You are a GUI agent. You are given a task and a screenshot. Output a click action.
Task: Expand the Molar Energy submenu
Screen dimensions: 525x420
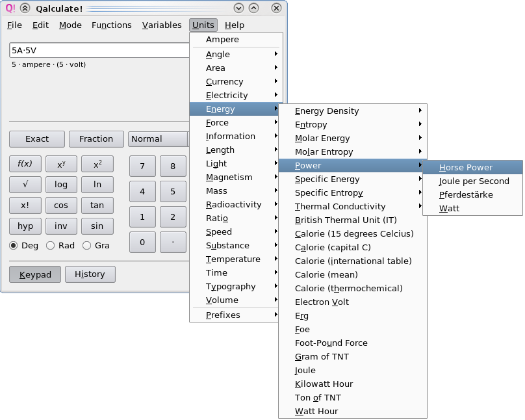pos(353,138)
